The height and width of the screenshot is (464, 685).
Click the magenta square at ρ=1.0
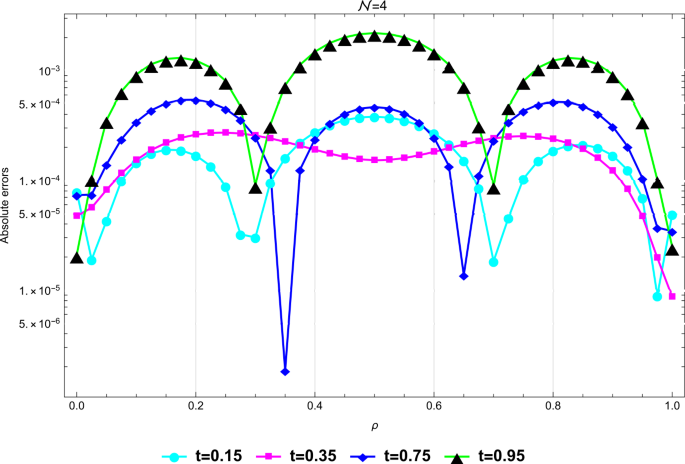[x=672, y=296]
